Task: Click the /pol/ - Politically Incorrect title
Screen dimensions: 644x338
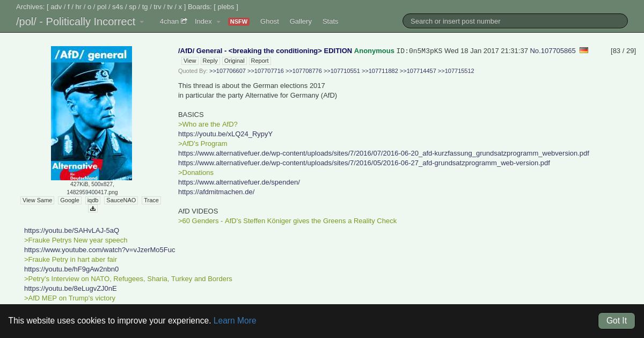Action: coord(76,21)
